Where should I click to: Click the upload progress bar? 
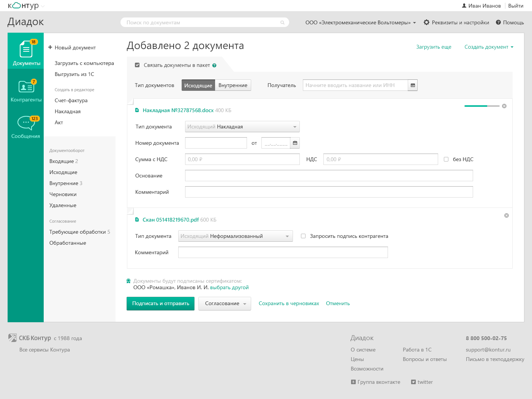tap(481, 106)
